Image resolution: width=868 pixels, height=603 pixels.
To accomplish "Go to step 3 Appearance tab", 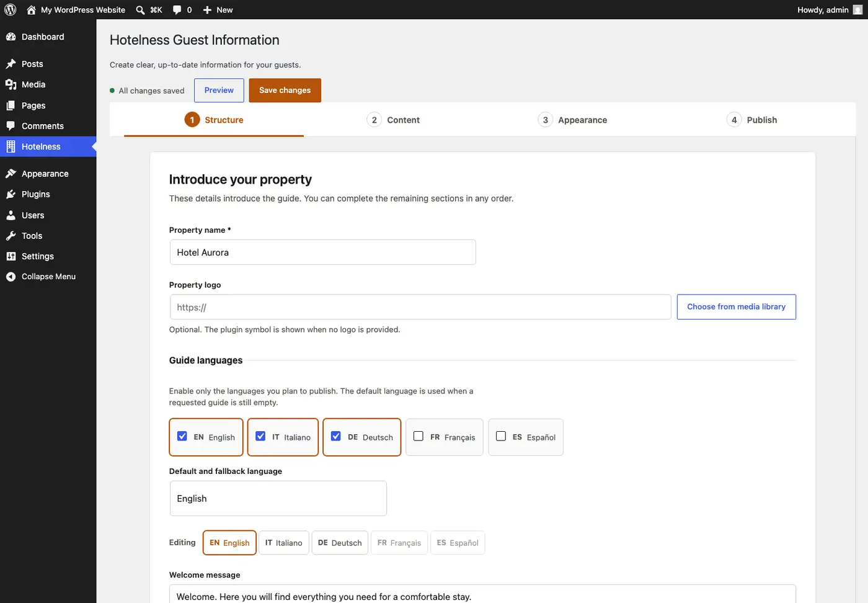I will (x=572, y=120).
